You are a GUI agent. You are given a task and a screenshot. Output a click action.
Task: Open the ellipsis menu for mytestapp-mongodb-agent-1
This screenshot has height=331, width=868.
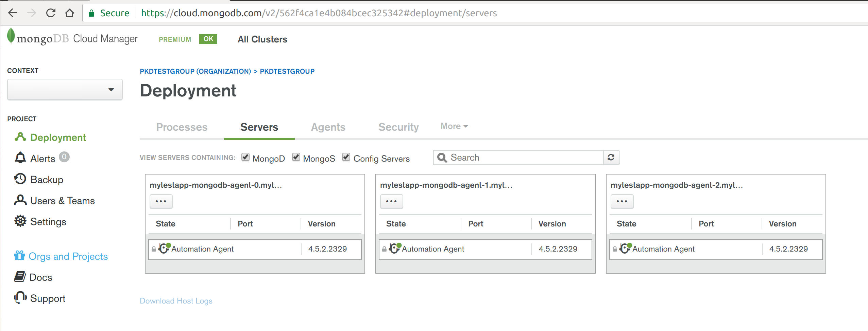click(x=391, y=201)
